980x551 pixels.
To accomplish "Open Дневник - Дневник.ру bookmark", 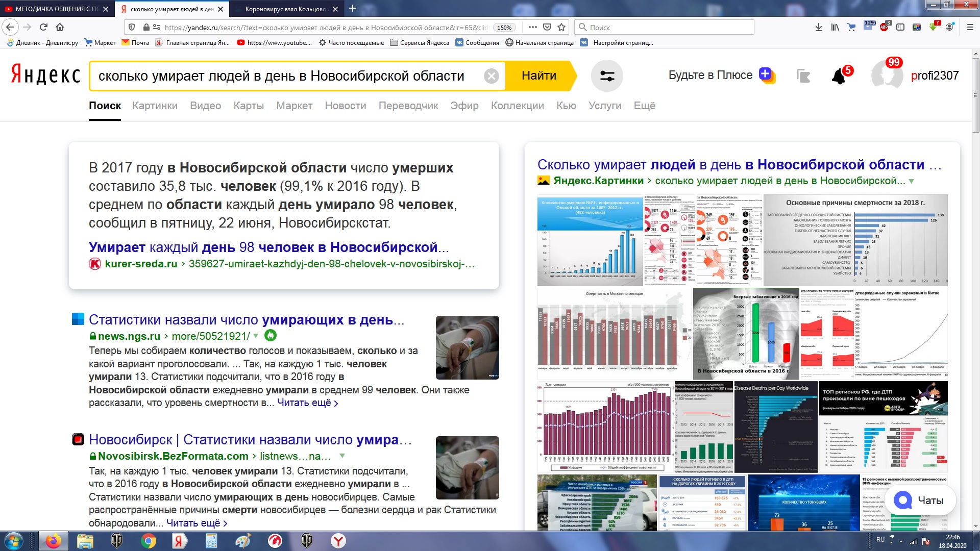I will (x=43, y=43).
